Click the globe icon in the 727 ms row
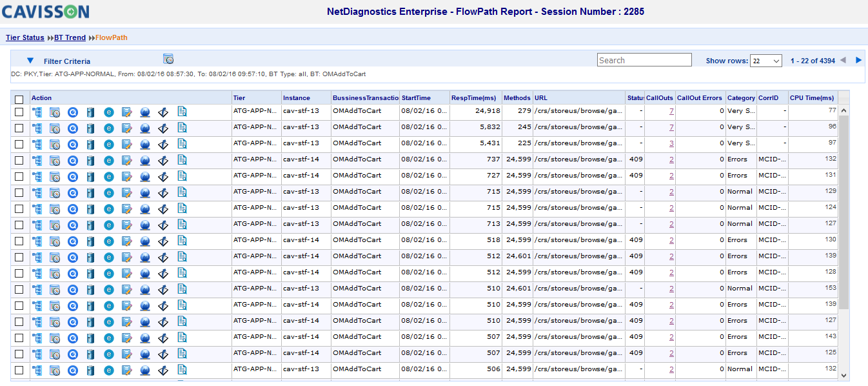868x386 pixels. click(145, 176)
